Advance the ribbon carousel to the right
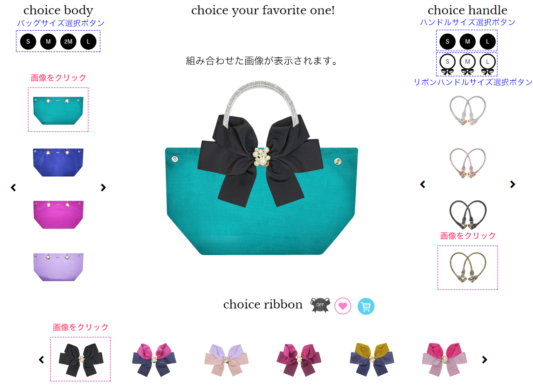 click(485, 360)
